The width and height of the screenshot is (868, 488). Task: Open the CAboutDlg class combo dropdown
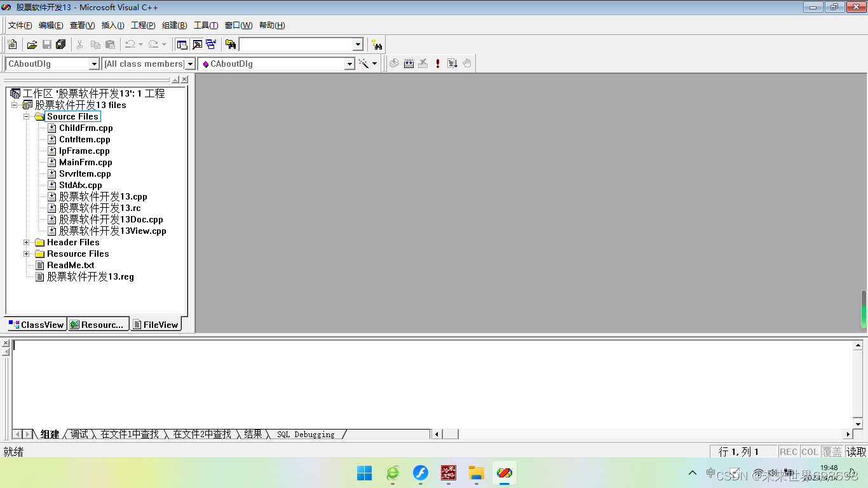click(x=94, y=64)
